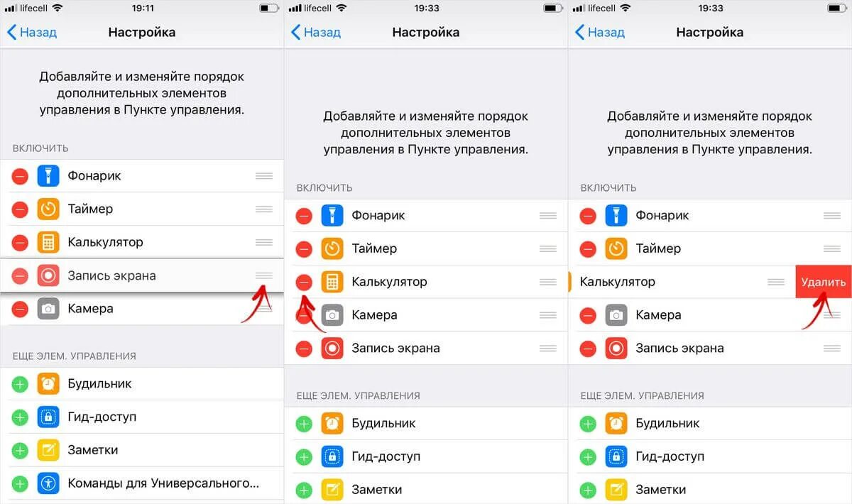Tap the battery indicator in the 19:11 status bar
The width and height of the screenshot is (852, 504).
pos(269,8)
